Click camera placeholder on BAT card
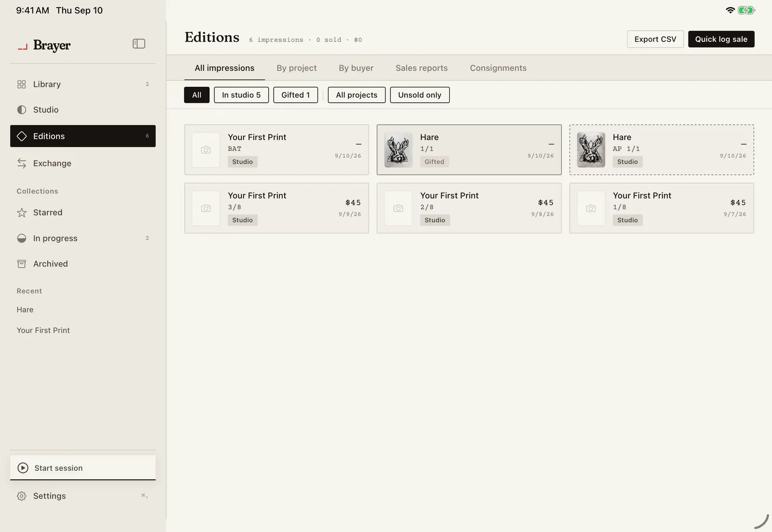772x532 pixels. [206, 150]
